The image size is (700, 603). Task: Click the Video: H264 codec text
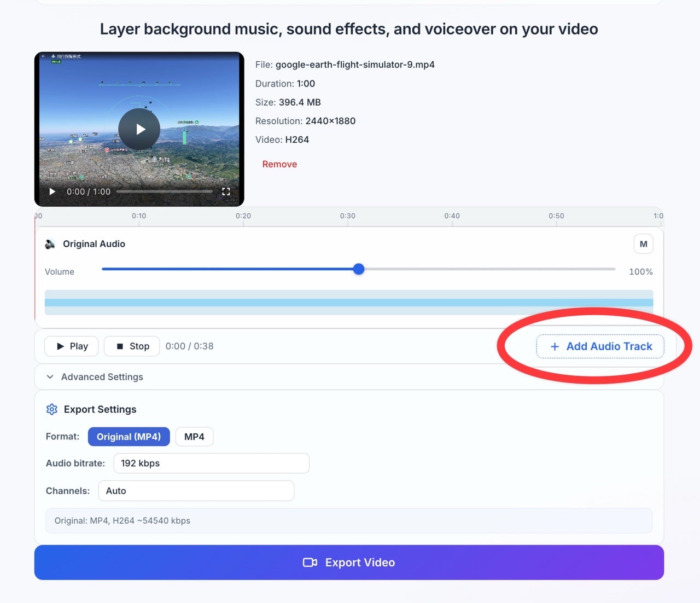click(282, 140)
